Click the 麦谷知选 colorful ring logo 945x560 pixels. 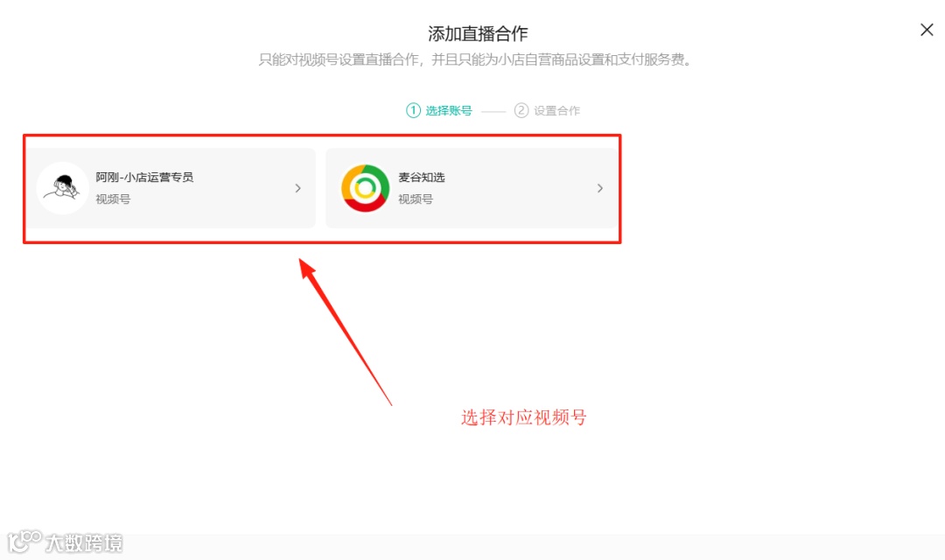365,188
